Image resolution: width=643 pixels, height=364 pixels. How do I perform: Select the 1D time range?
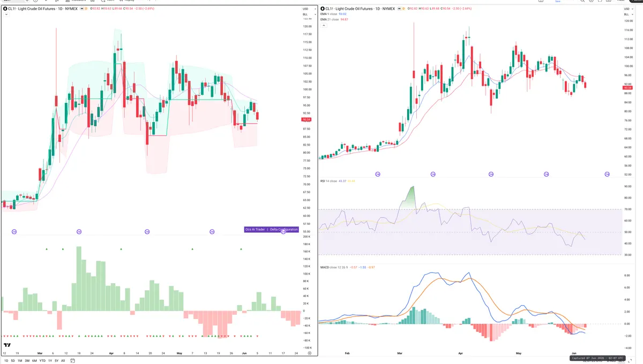5,361
